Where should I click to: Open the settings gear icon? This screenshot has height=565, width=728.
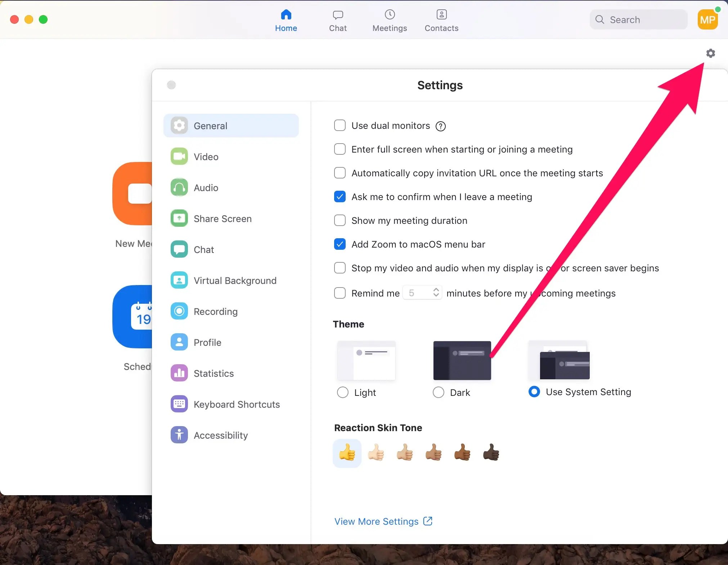710,53
